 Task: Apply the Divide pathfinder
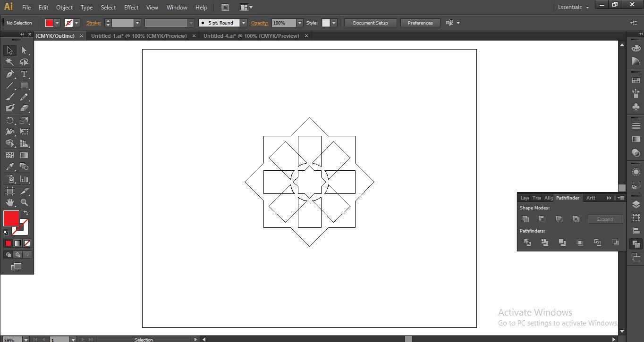click(527, 242)
